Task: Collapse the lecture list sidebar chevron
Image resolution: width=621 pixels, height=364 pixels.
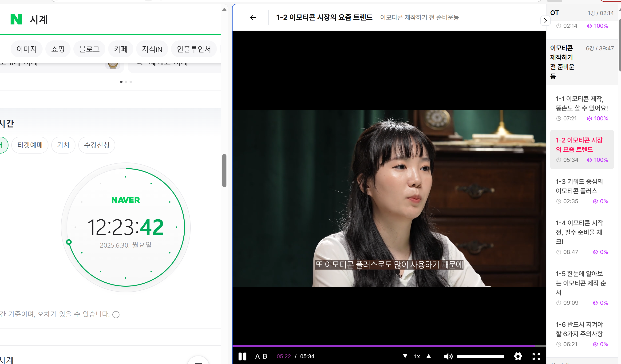Action: coord(545,21)
